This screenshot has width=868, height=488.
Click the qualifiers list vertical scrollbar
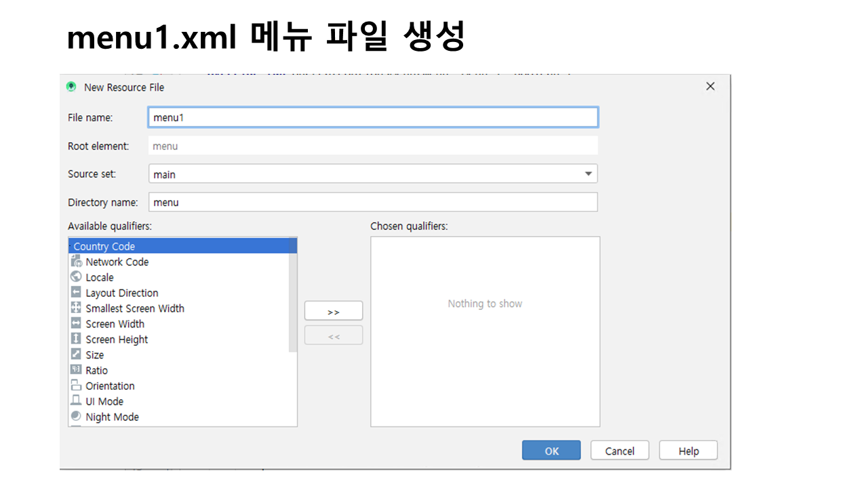293,295
